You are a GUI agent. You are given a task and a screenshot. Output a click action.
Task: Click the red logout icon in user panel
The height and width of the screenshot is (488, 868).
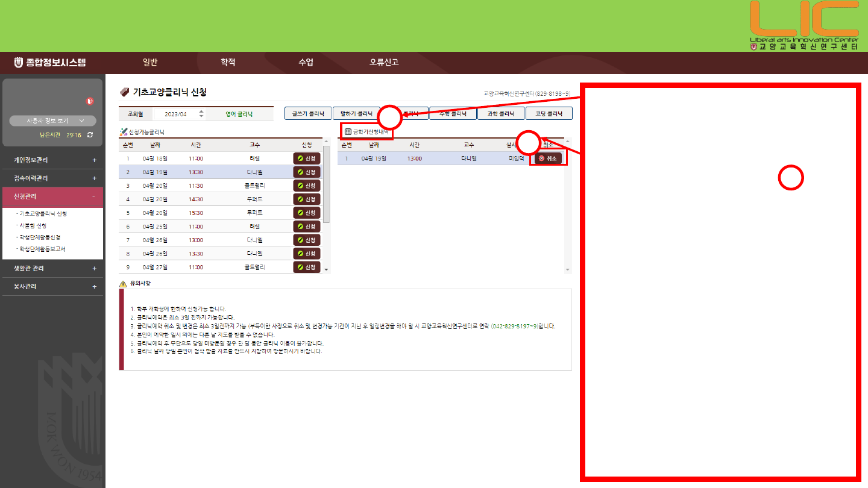pos(90,101)
